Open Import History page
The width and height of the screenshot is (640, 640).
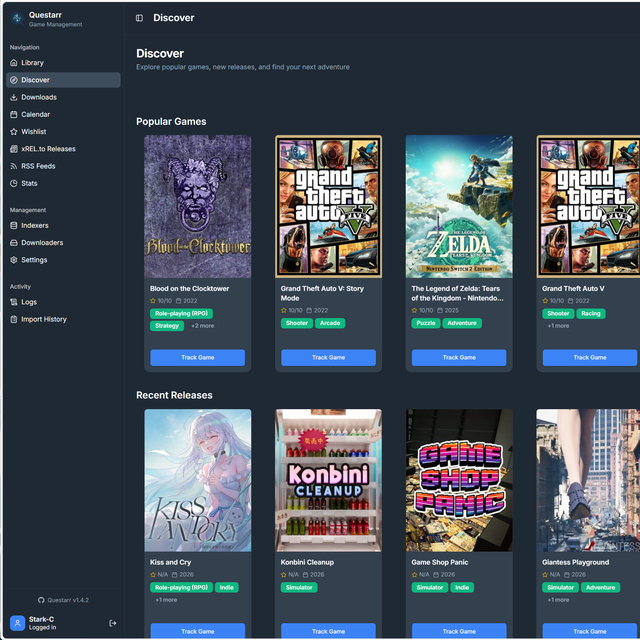(63, 319)
